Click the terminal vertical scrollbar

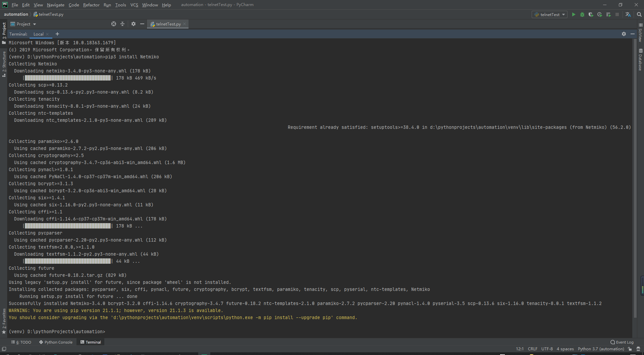click(635, 178)
